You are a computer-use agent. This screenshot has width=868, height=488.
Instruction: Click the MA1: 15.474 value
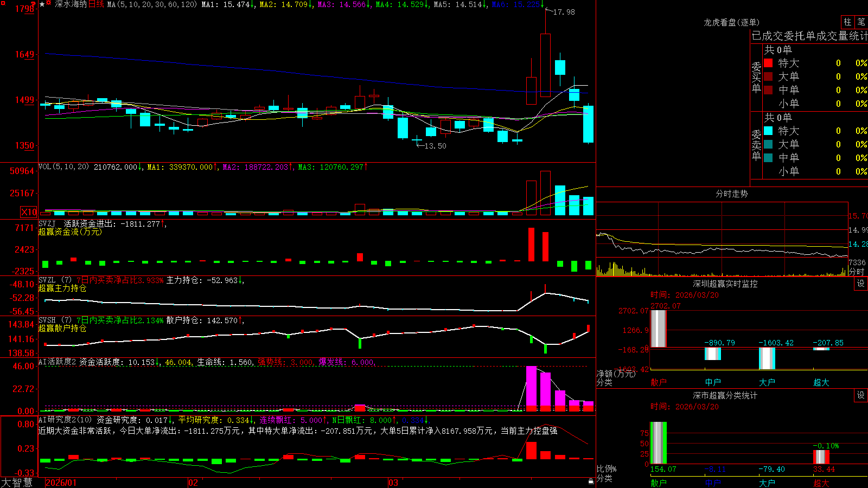point(226,4)
